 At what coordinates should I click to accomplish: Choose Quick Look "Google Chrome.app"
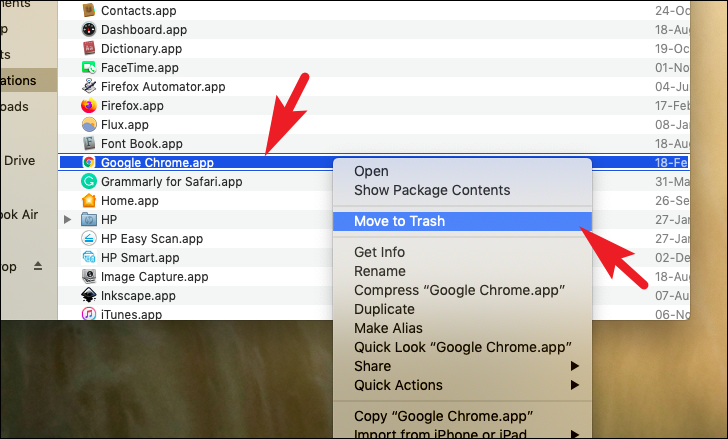click(462, 347)
